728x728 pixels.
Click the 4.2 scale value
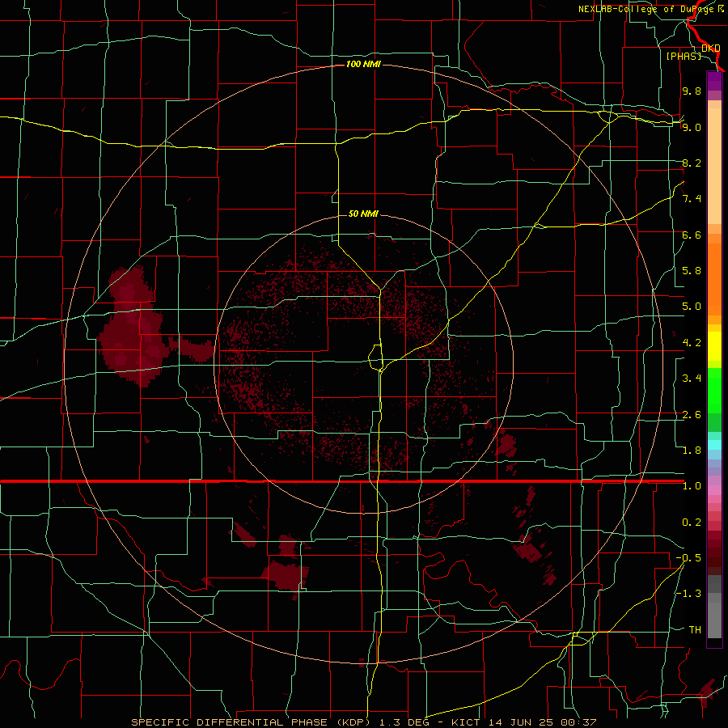pyautogui.click(x=692, y=343)
